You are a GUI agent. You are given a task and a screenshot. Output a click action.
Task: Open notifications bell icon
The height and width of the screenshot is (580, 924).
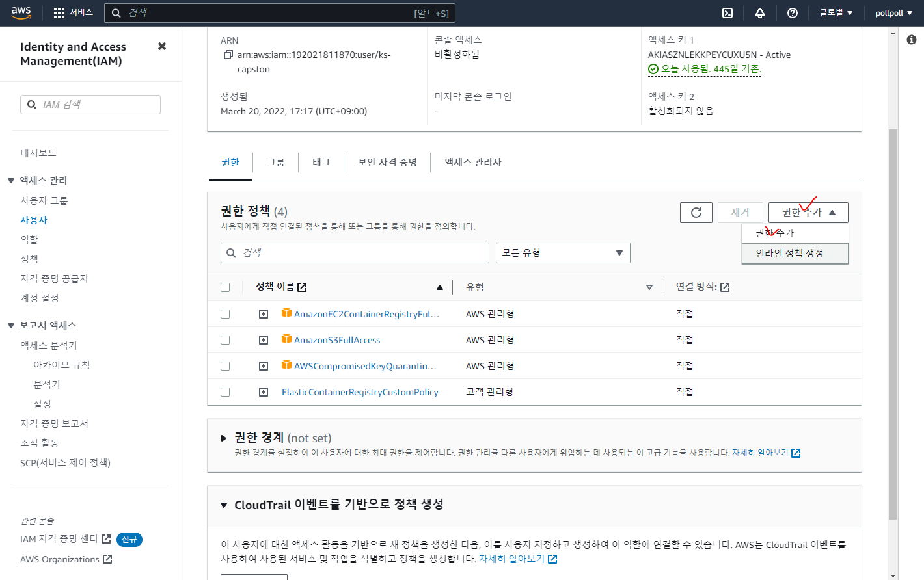click(x=760, y=13)
